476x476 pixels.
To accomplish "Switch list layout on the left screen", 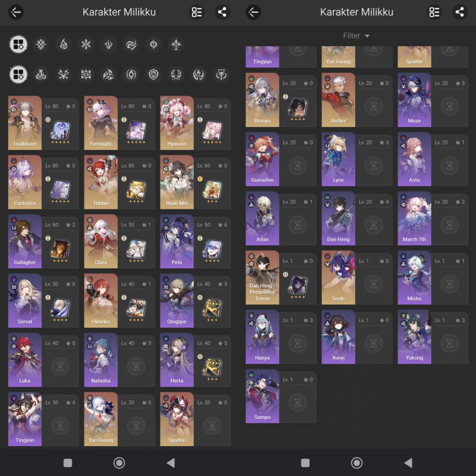I will pyautogui.click(x=197, y=12).
